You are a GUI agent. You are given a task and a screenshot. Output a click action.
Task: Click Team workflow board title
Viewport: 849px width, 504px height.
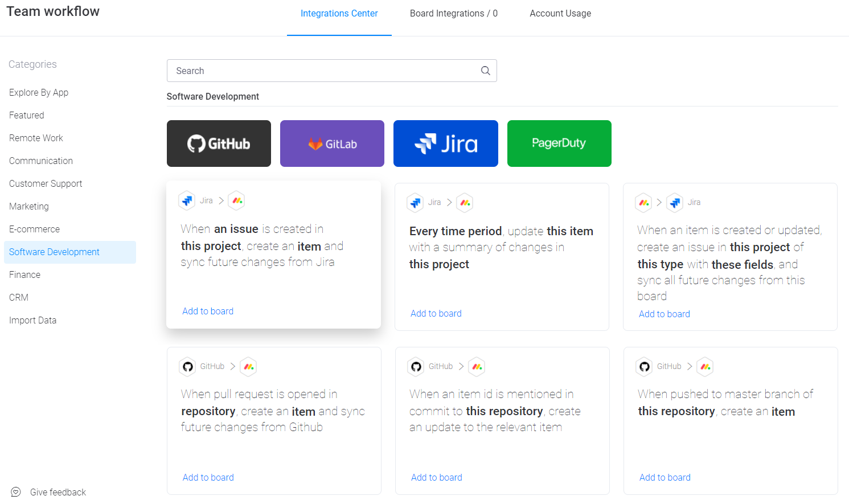53,11
